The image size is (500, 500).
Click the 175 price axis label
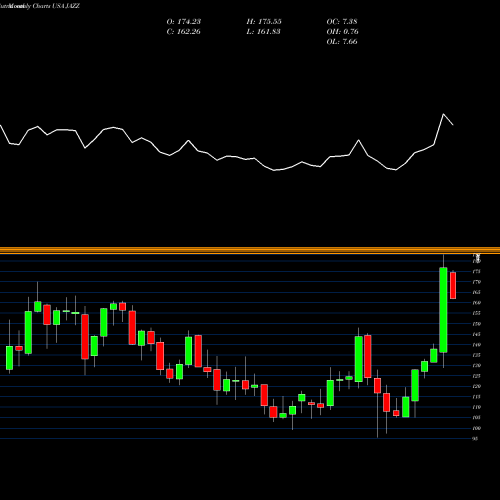[x=477, y=272]
